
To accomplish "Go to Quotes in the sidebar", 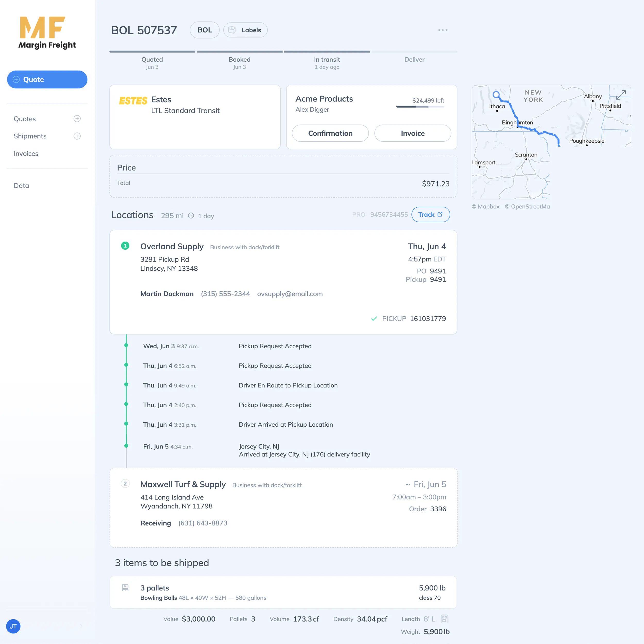I will click(x=25, y=119).
